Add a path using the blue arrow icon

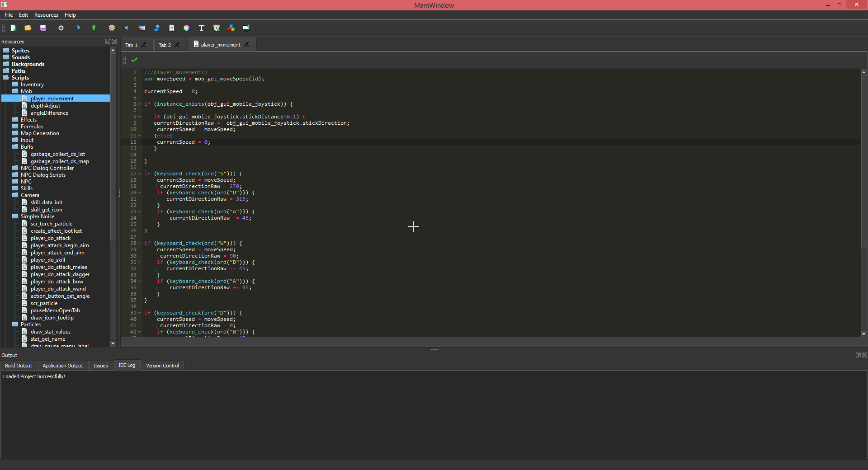pyautogui.click(x=157, y=28)
